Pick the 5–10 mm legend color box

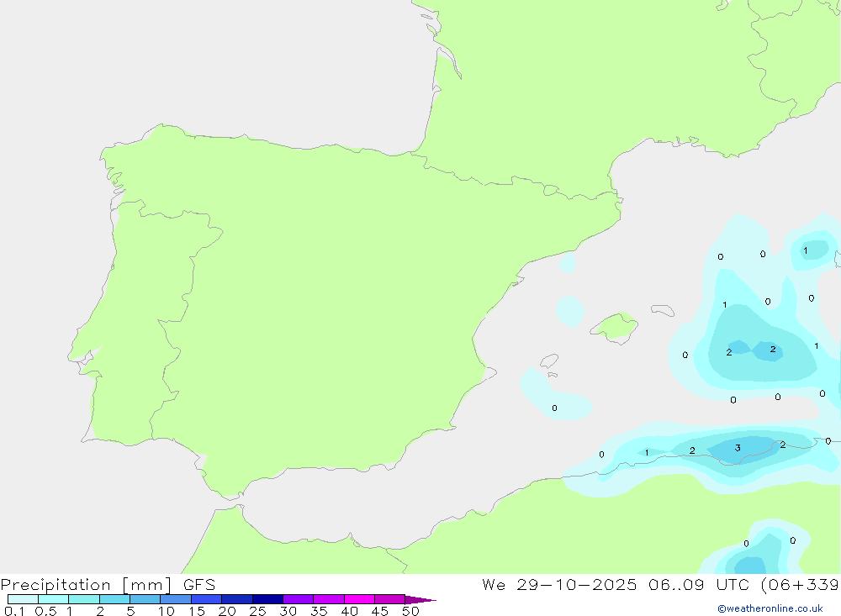[x=145, y=599]
